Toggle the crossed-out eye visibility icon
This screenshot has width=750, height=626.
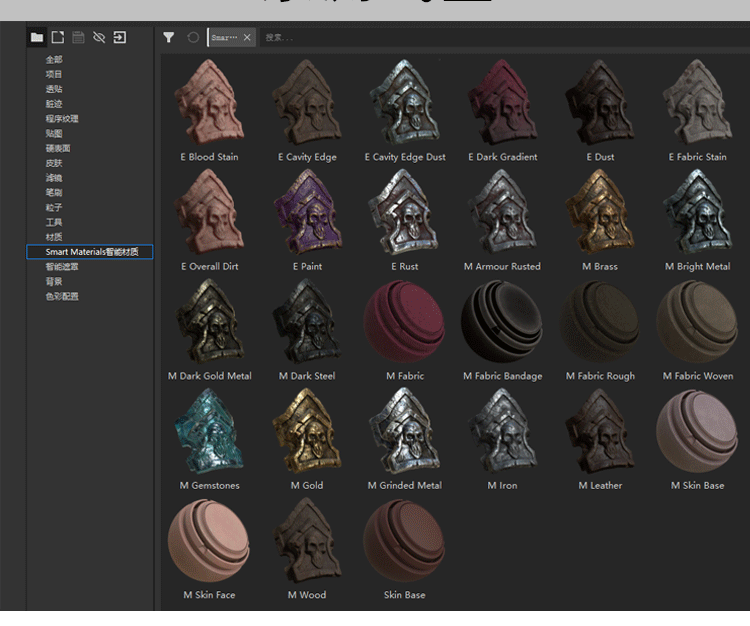click(x=99, y=37)
